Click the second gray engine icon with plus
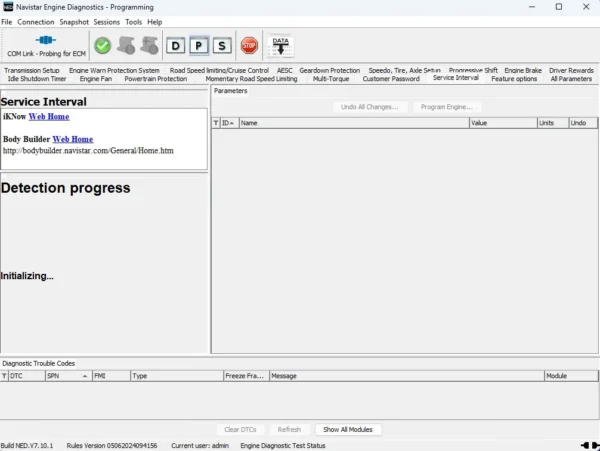Image resolution: width=600 pixels, height=451 pixels. (149, 46)
